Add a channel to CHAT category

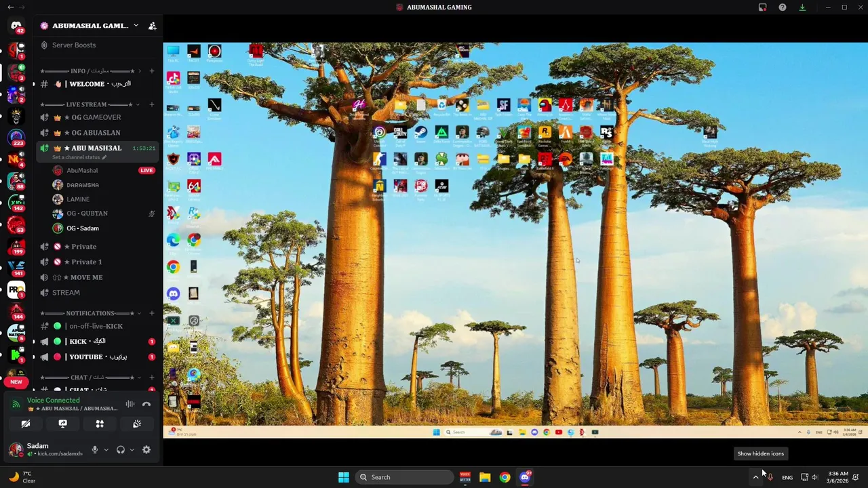[x=152, y=378]
